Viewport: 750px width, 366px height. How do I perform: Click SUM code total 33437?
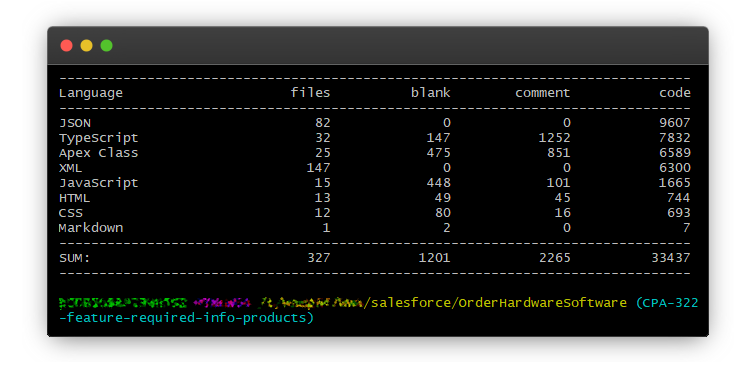(x=671, y=258)
